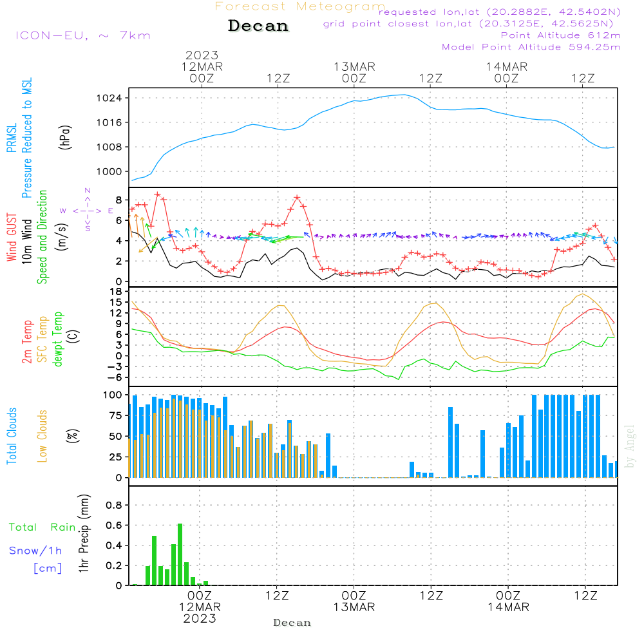Click the grid point closest lon,lat text

tap(468, 24)
